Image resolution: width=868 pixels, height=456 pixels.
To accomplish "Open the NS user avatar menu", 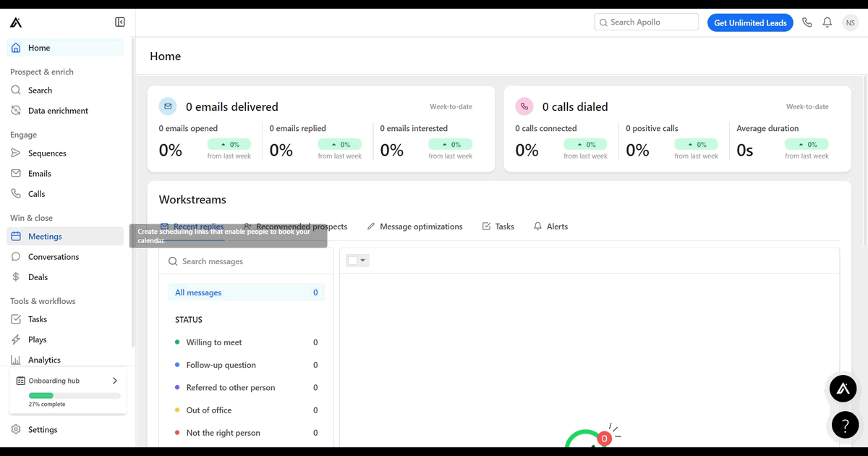I will 850,22.
